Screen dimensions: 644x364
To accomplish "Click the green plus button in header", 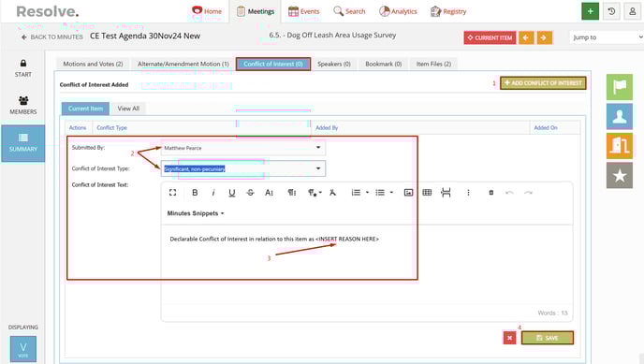I will (590, 11).
